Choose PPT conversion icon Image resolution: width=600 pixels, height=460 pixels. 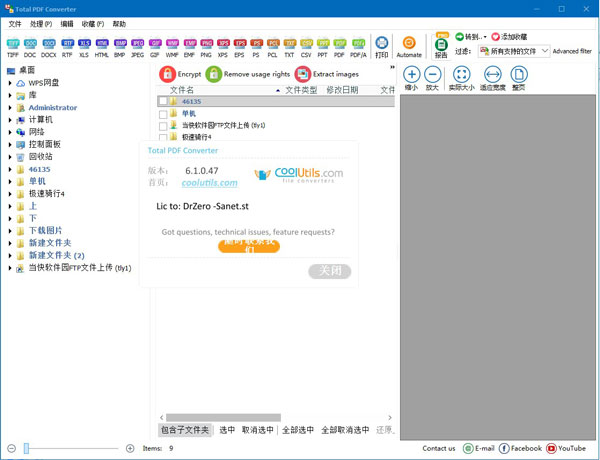[x=323, y=47]
